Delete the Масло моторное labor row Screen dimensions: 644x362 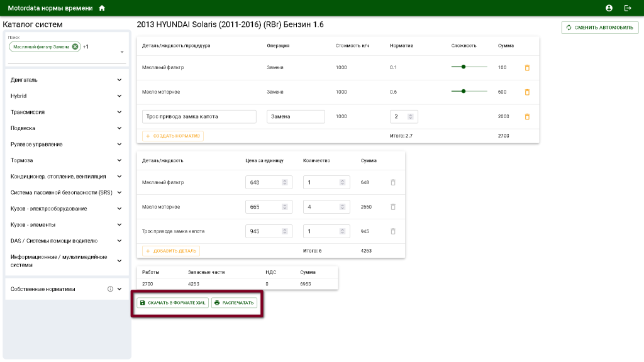(x=527, y=92)
